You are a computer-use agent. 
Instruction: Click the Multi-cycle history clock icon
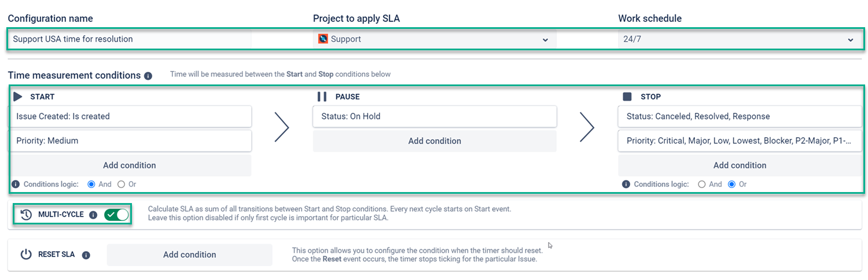pyautogui.click(x=26, y=215)
